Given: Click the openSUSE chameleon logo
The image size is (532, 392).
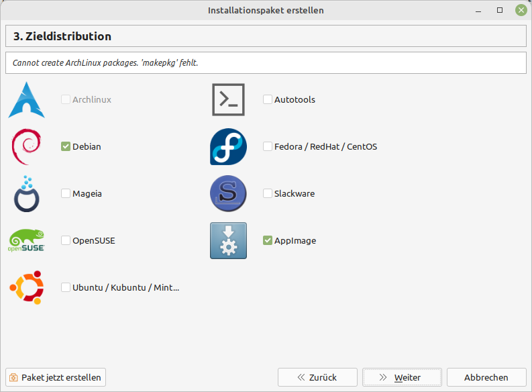Looking at the screenshot, I should click(x=27, y=240).
